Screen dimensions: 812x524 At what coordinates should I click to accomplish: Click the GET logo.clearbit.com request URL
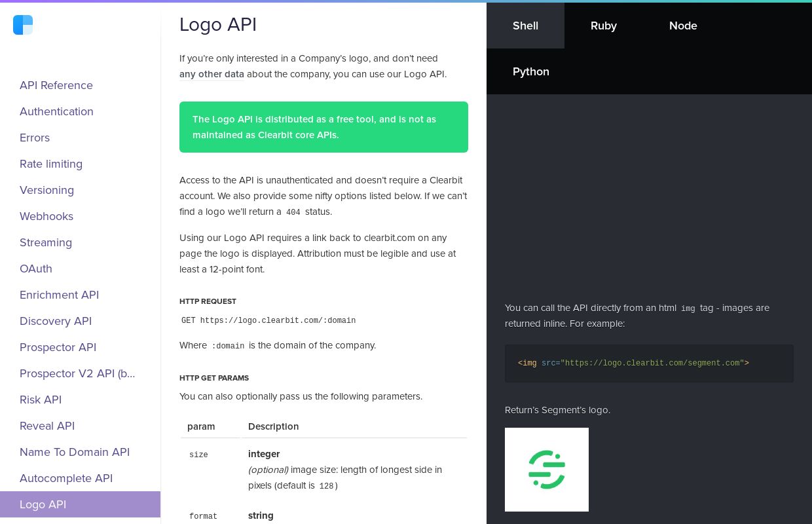[268, 320]
